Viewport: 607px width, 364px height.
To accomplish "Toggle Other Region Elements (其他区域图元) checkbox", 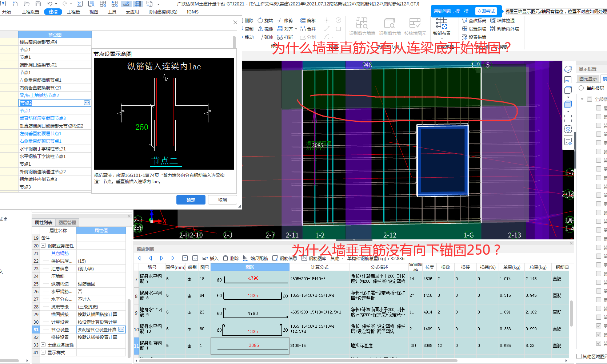I will 579,356.
